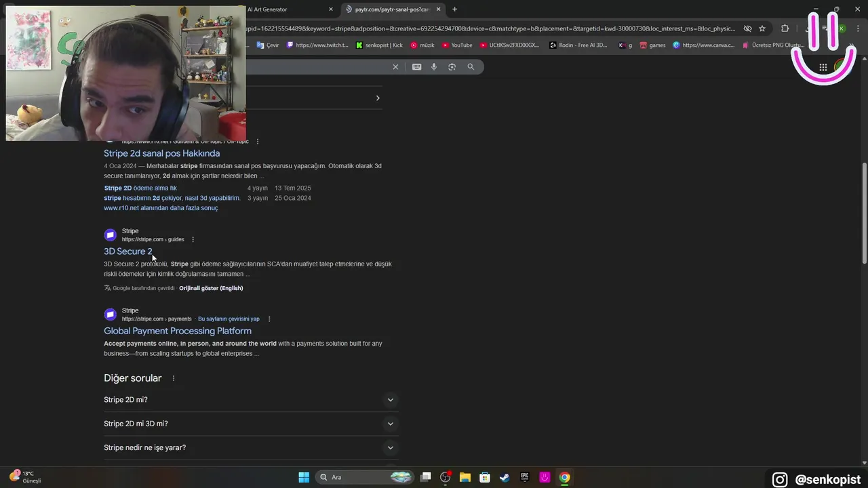The image size is (868, 488).
Task: Open the Chrome extensions puzzle menu
Action: point(785,28)
